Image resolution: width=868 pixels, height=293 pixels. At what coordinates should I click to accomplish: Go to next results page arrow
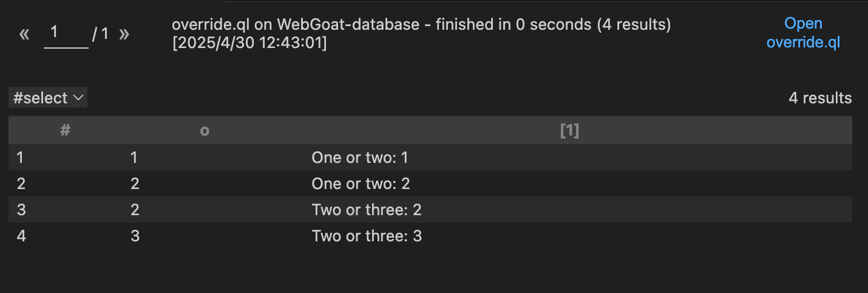pos(124,34)
